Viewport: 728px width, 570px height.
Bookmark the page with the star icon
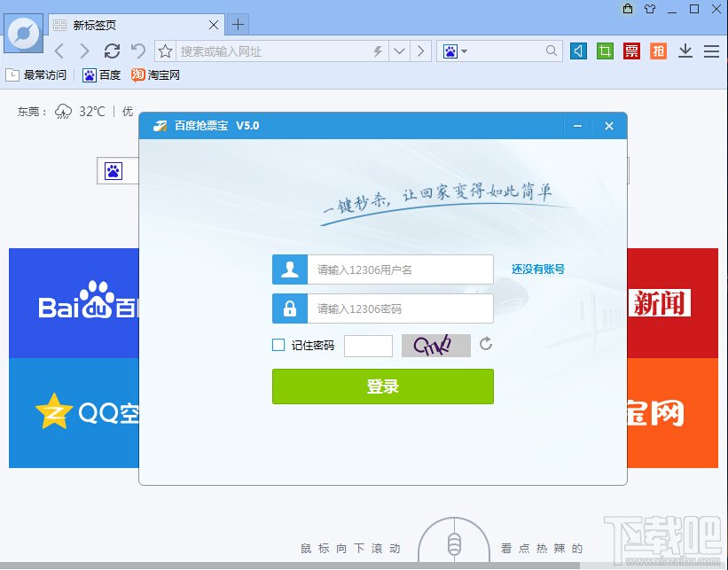(165, 51)
